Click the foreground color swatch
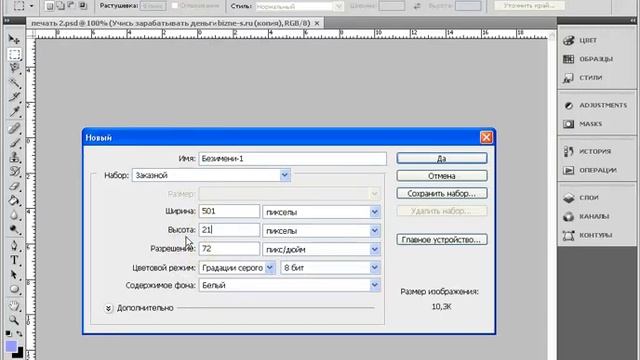This screenshot has width=640, height=360. coord(11,347)
